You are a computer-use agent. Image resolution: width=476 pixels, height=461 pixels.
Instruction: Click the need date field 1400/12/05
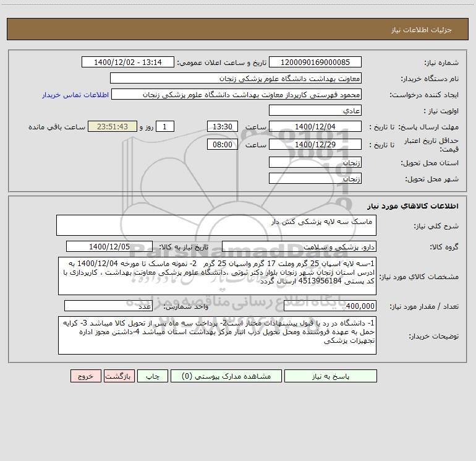[x=109, y=247]
